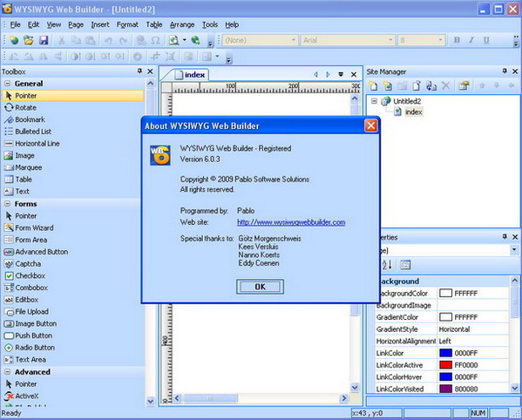Select the index page in Site Manager
The image size is (522, 420).
[x=414, y=112]
